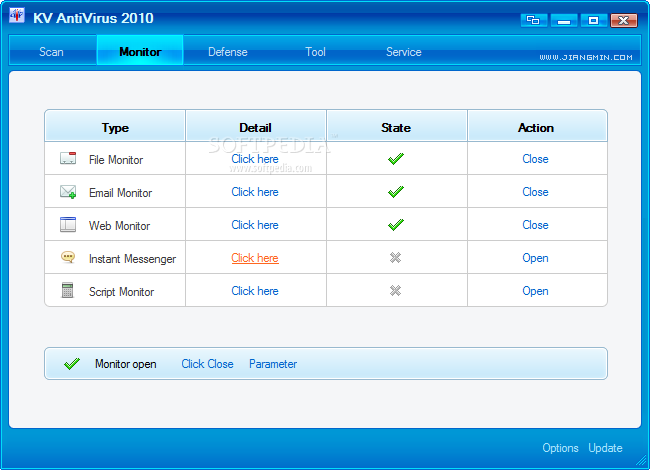Click the Email Monitor label
Image resolution: width=650 pixels, height=470 pixels.
click(120, 193)
